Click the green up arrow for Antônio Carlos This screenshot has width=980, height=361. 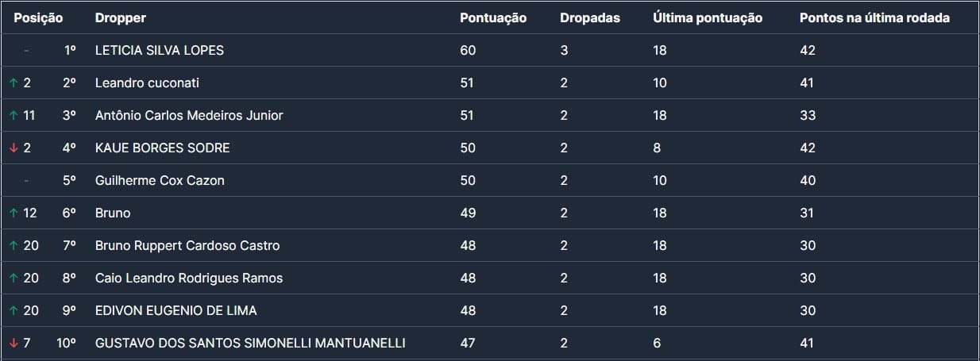(x=14, y=115)
